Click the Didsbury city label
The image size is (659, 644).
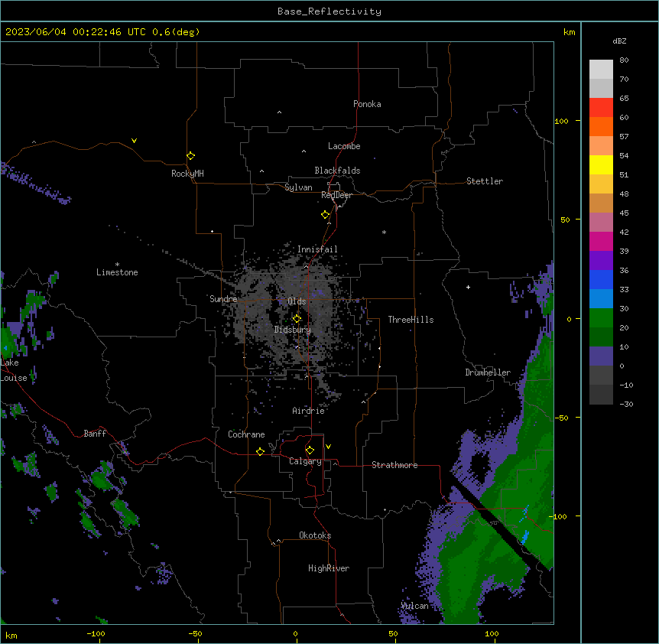293,330
